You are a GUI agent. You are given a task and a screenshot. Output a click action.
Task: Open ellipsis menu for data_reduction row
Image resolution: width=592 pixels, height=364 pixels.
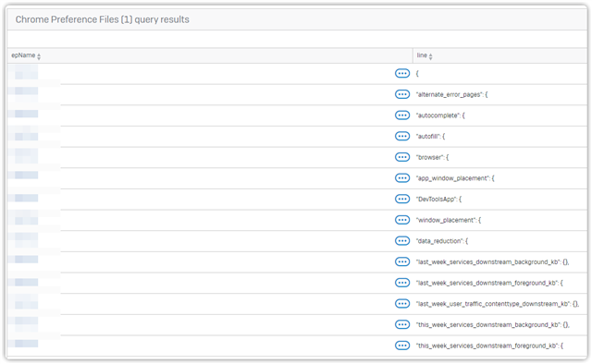tap(402, 240)
